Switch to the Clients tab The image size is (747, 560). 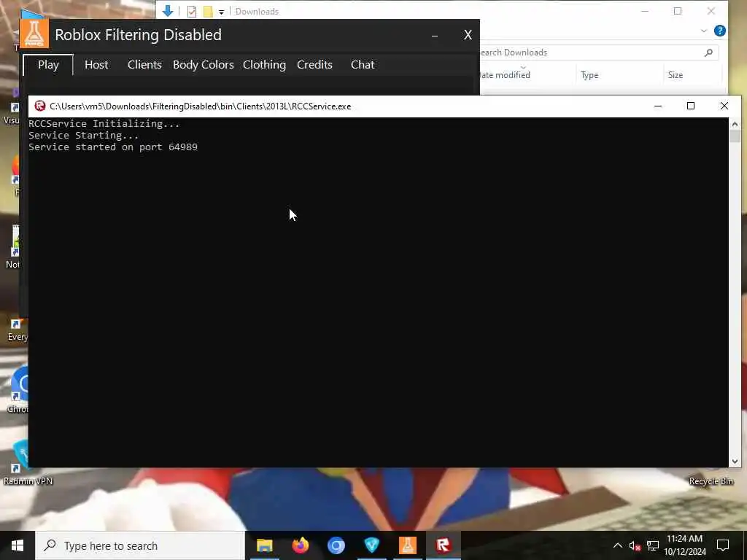coord(144,65)
